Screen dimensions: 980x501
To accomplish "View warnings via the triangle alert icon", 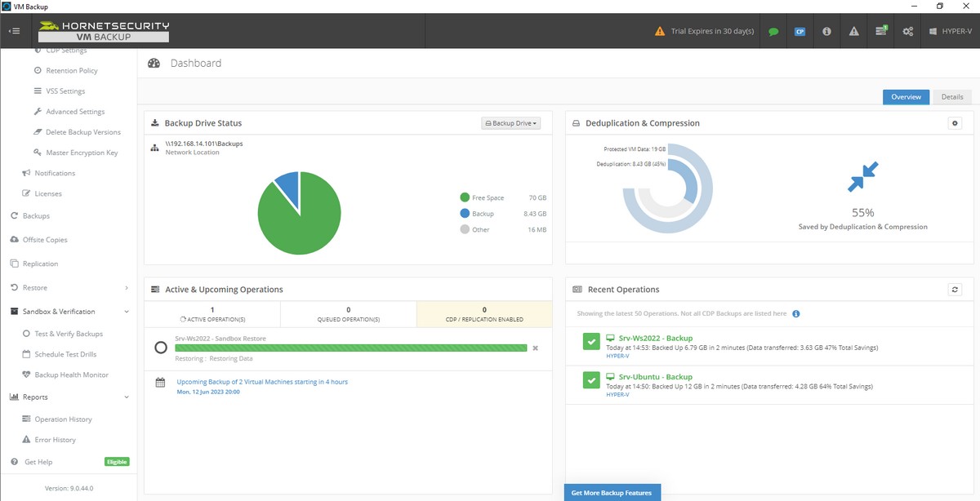I will 853,31.
